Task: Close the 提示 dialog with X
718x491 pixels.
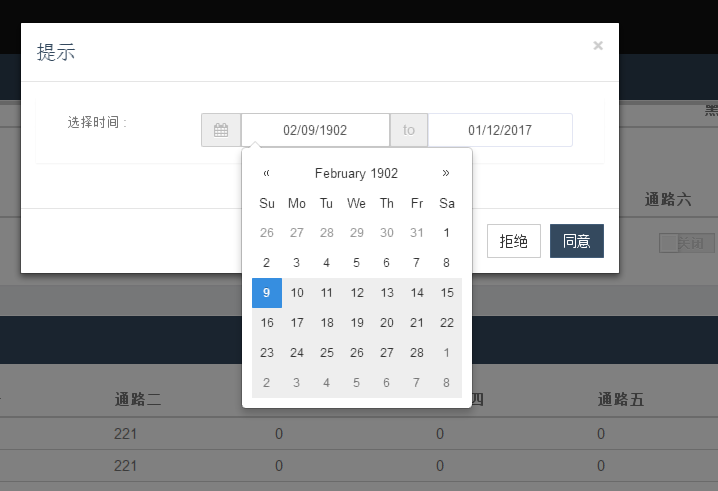Action: click(x=598, y=45)
